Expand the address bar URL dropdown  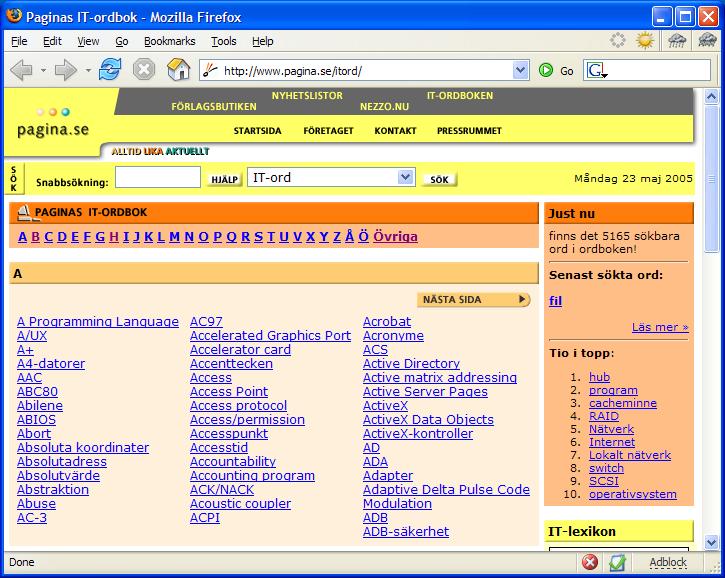coord(521,70)
